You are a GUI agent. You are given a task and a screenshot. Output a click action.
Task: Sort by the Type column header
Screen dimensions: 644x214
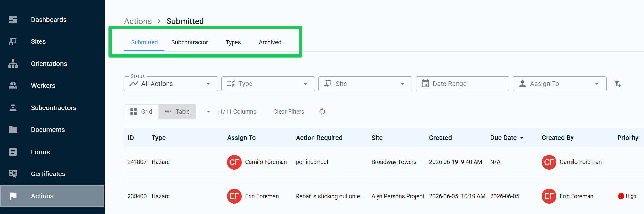(x=158, y=138)
